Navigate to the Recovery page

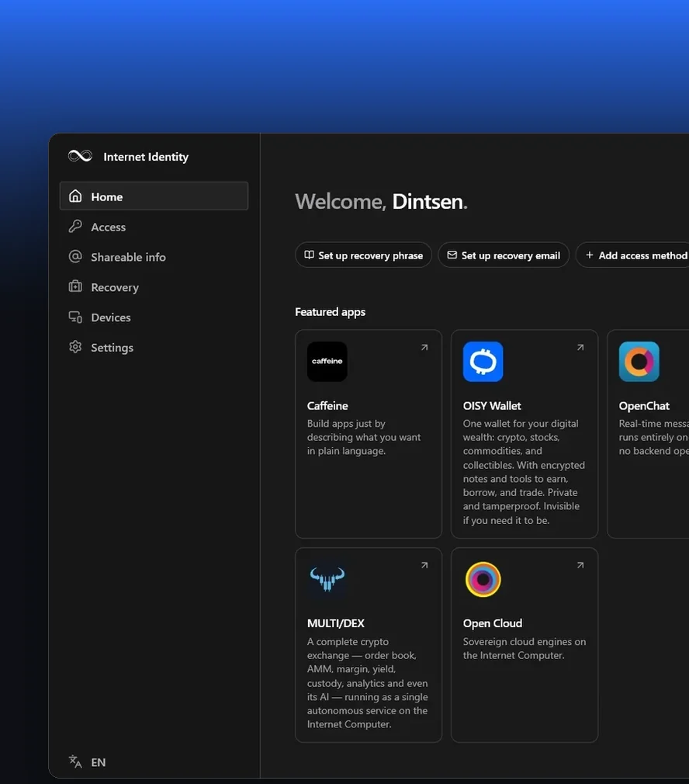[x=154, y=287]
